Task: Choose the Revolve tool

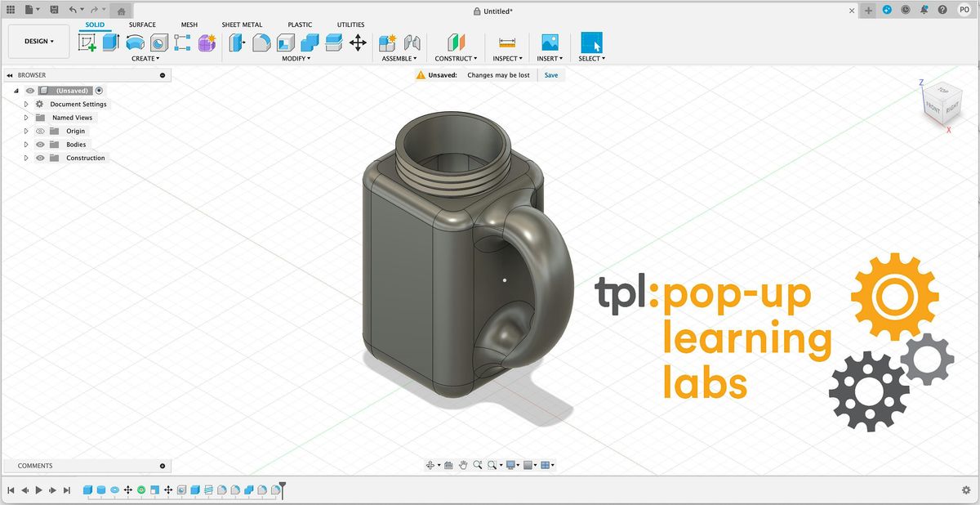Action: pyautogui.click(x=135, y=42)
